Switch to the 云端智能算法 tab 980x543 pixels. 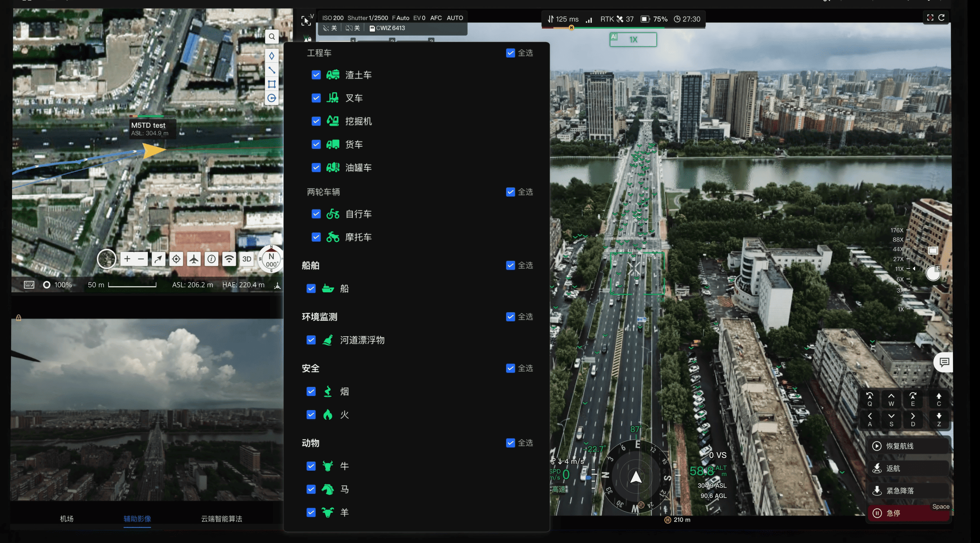tap(221, 518)
